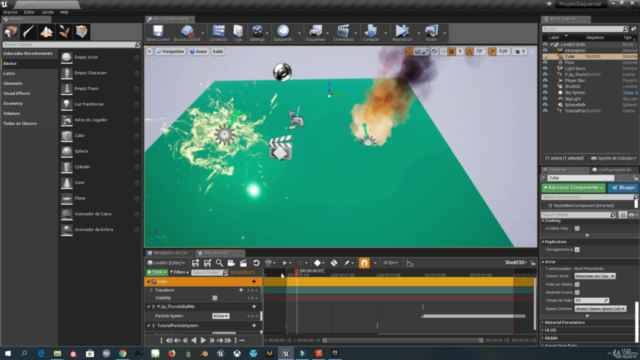The width and height of the screenshot is (640, 360).
Task: Click the Sequencer camera icon
Action: [x=231, y=263]
